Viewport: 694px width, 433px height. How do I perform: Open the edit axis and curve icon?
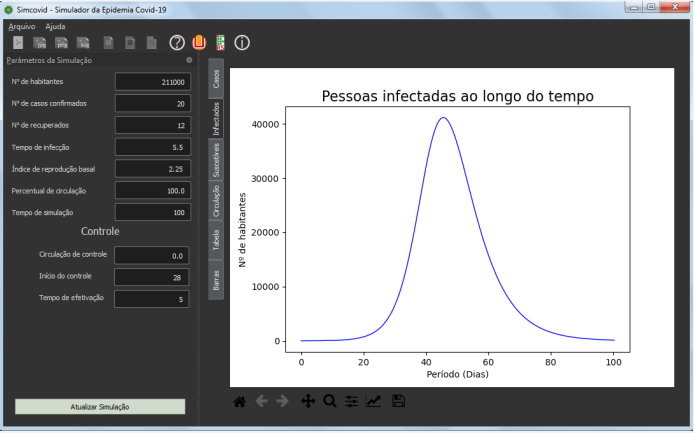pos(373,401)
